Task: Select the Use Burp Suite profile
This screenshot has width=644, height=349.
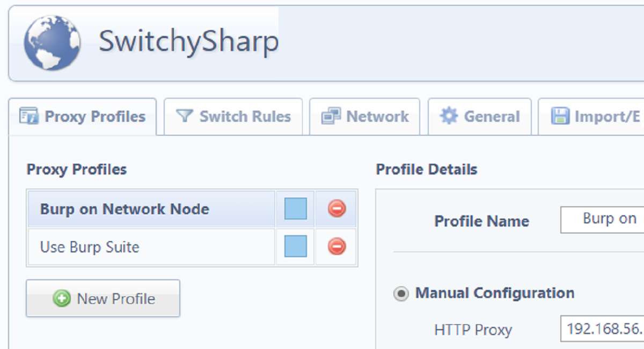Action: tap(151, 247)
